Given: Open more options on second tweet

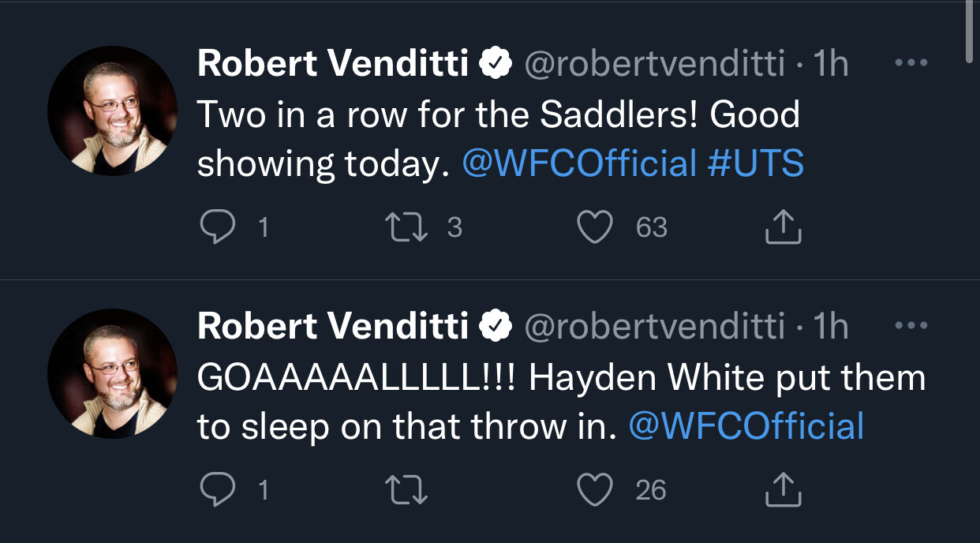Looking at the screenshot, I should click(912, 325).
